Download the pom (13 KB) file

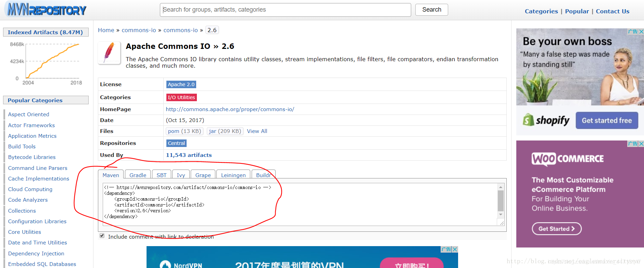[x=185, y=131]
